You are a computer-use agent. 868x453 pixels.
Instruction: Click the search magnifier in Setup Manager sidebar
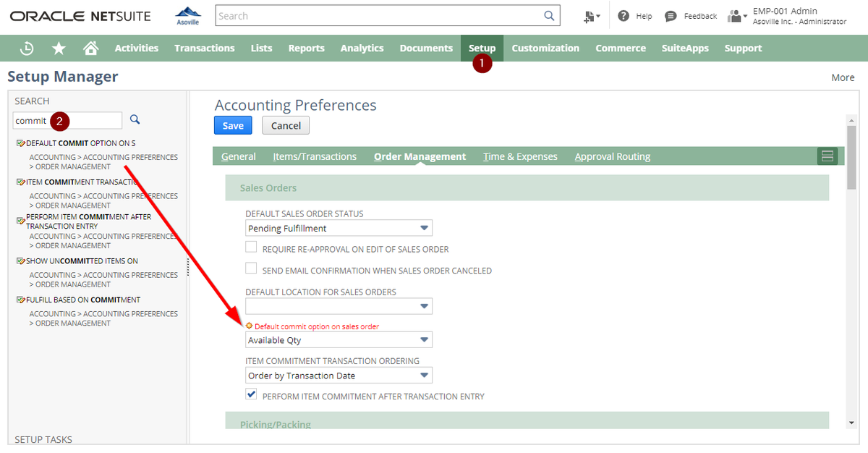point(134,119)
